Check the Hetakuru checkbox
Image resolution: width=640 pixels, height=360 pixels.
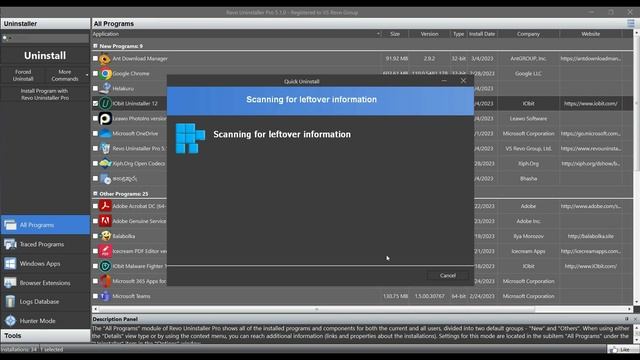pyautogui.click(x=95, y=89)
